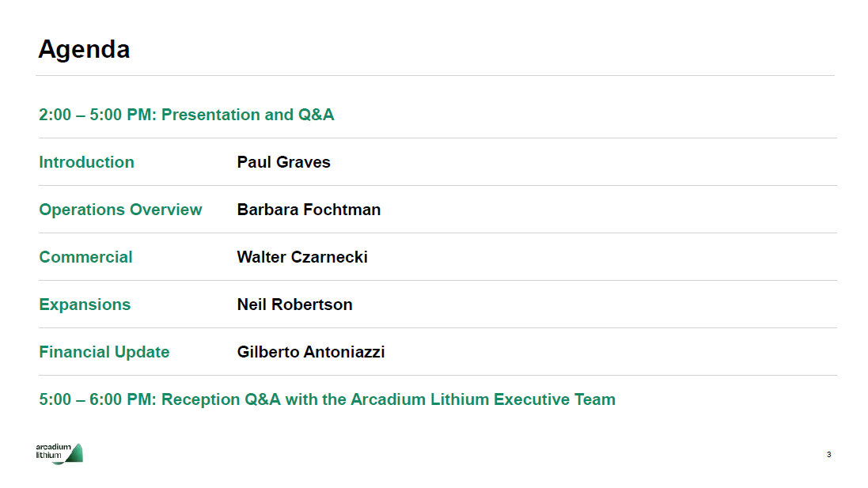
Task: Click the speaker name Paul Graves
Action: (283, 162)
